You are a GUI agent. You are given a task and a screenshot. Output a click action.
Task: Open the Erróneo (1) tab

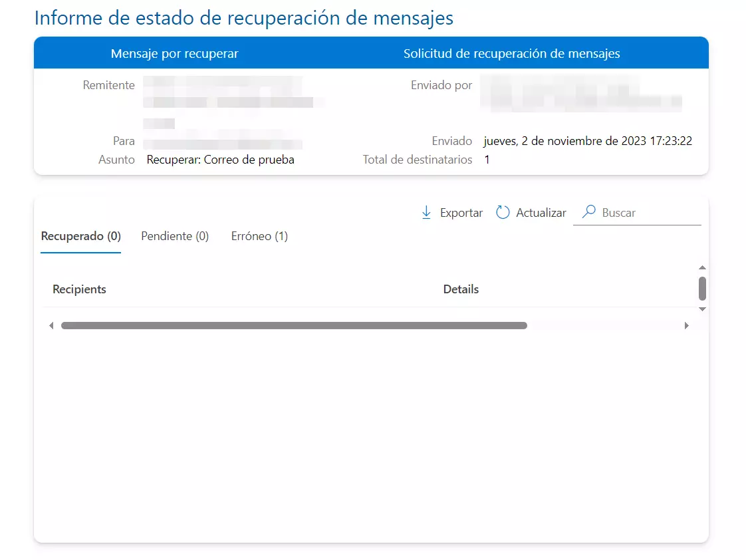[x=259, y=236]
